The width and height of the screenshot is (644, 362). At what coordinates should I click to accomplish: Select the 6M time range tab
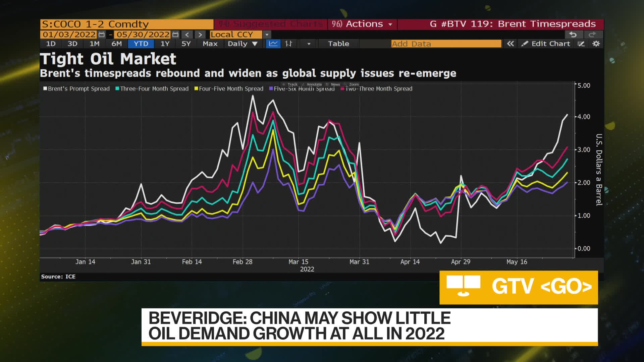coord(116,44)
